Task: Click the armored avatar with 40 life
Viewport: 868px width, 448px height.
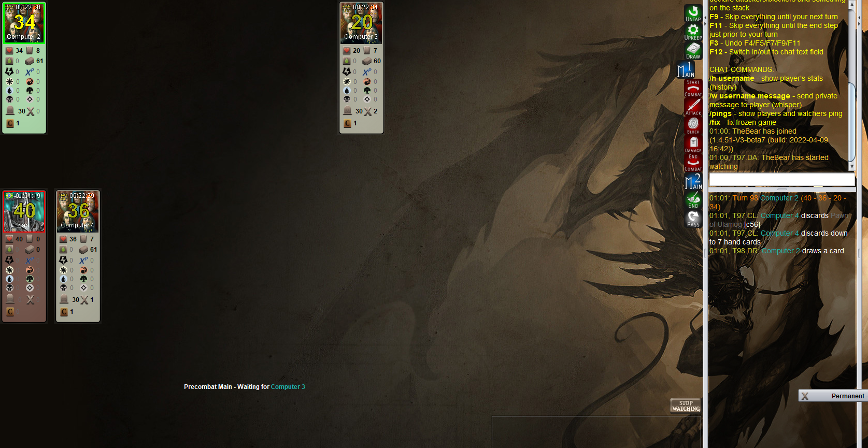Action: (x=24, y=211)
